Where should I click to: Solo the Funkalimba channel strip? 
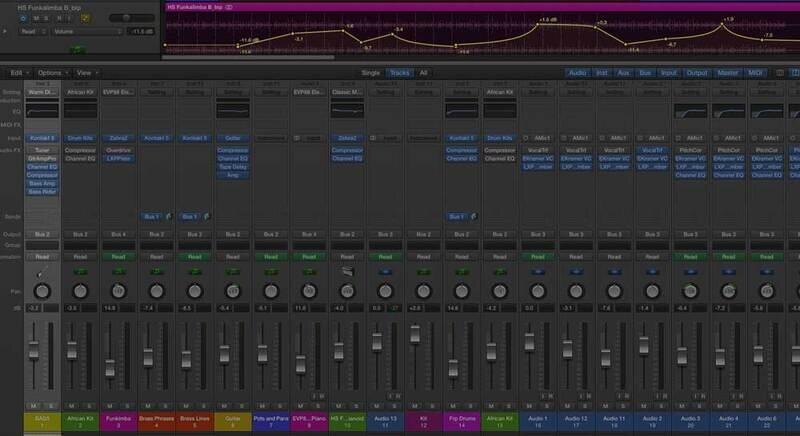click(127, 406)
